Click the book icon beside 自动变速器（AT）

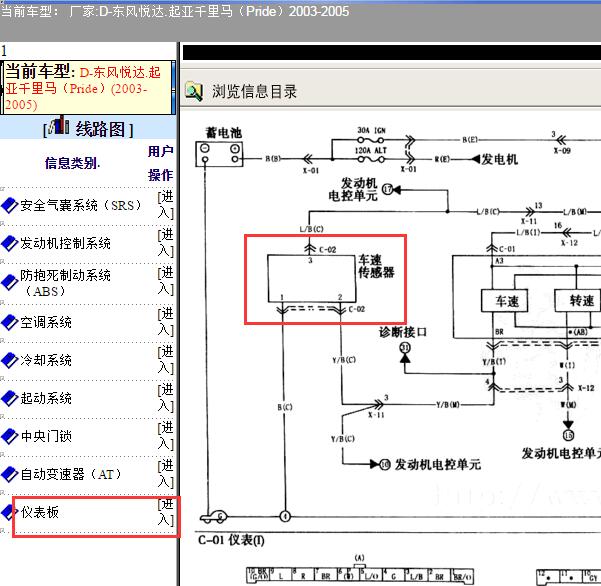[10, 474]
